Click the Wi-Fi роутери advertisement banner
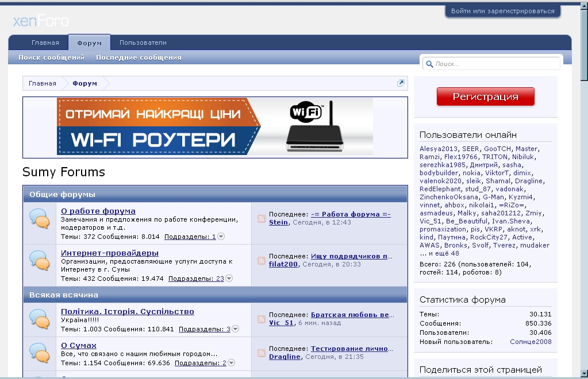588x379 pixels. (x=215, y=126)
